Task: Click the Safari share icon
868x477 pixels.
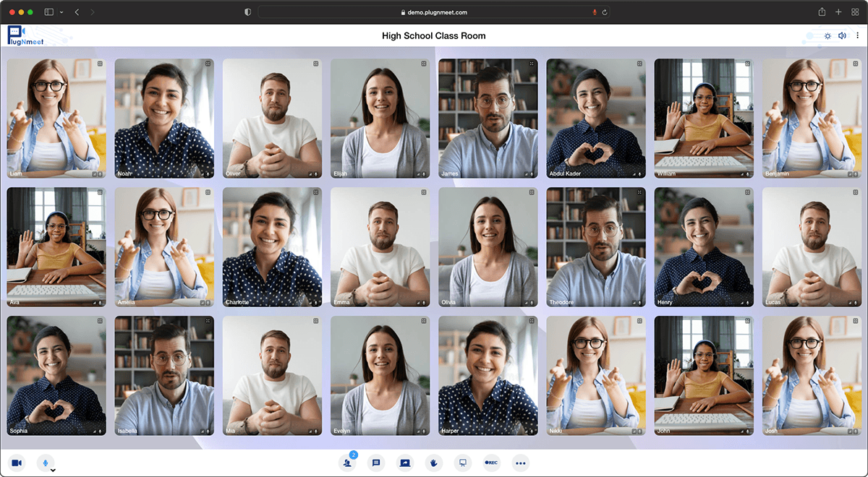Action: click(x=822, y=12)
